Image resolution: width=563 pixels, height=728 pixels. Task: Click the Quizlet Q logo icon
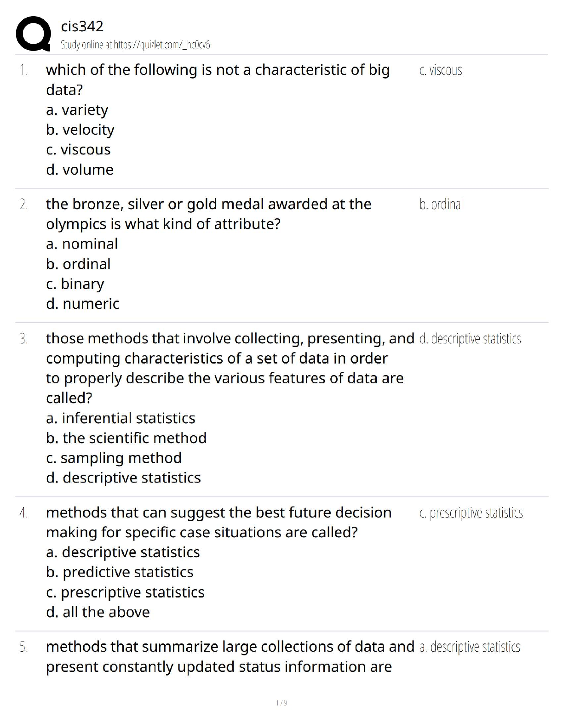(33, 34)
